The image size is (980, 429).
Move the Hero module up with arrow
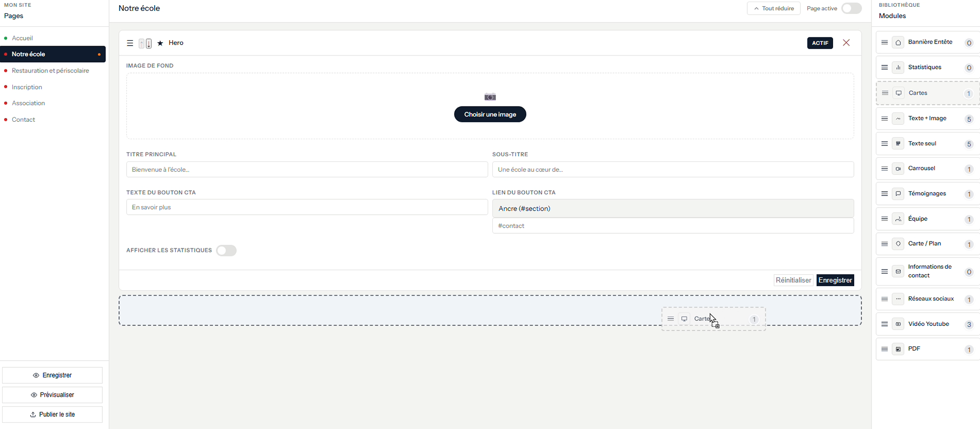pyautogui.click(x=142, y=44)
